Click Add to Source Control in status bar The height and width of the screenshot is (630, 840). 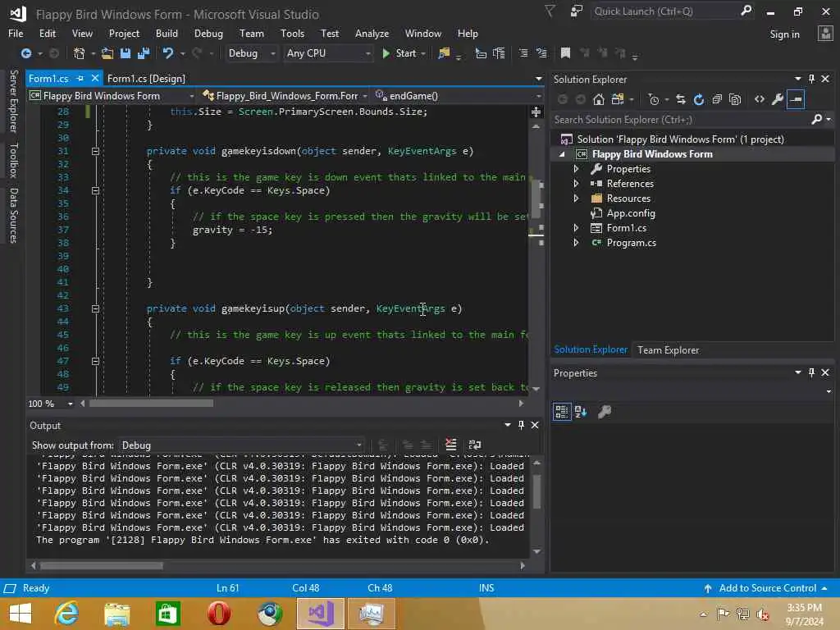767,588
